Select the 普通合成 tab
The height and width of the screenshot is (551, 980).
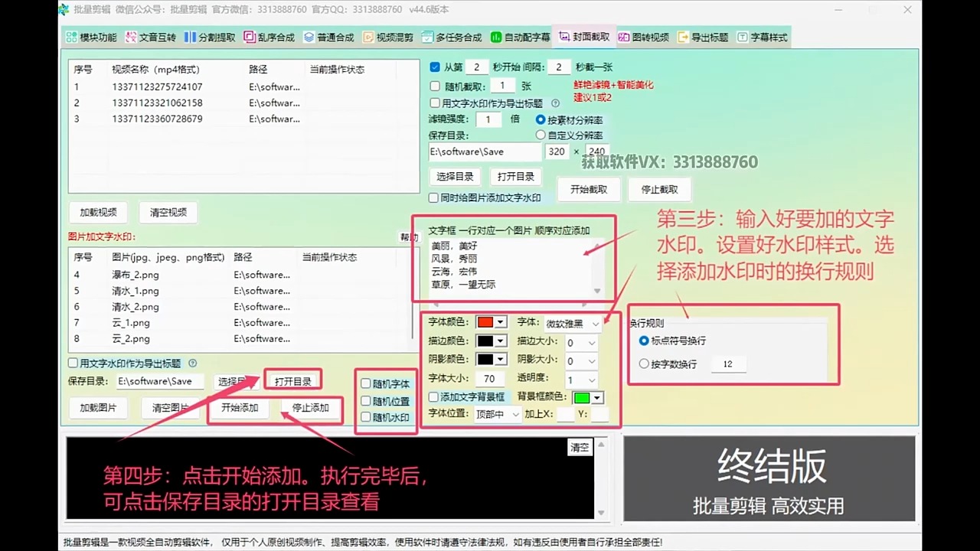329,37
